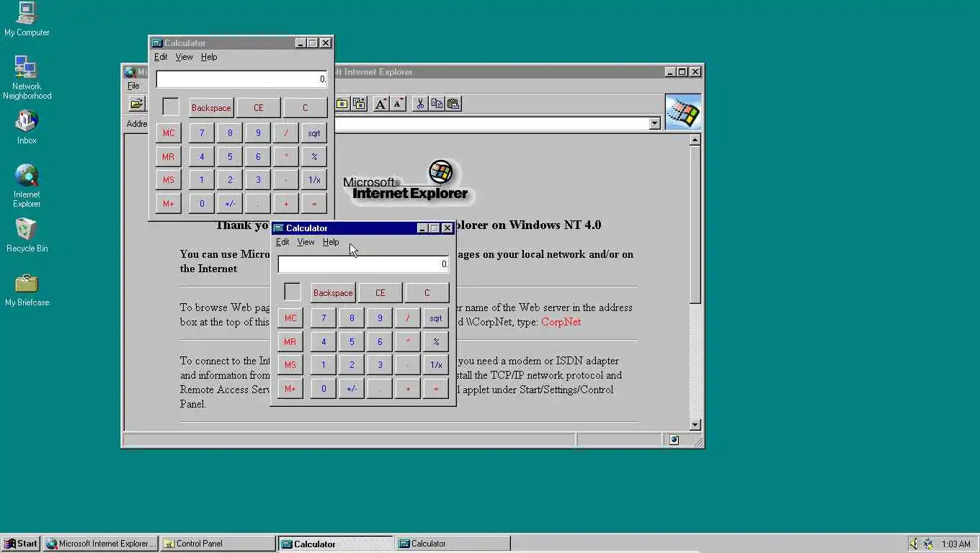Switch to Microsoft Internet Explorer taskbar button
Screen dimensions: 980x553
click(x=100, y=544)
